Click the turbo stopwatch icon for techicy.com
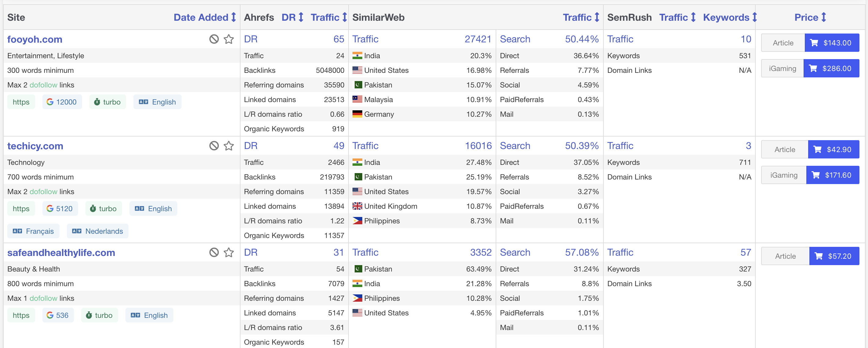The image size is (868, 348). click(x=94, y=208)
